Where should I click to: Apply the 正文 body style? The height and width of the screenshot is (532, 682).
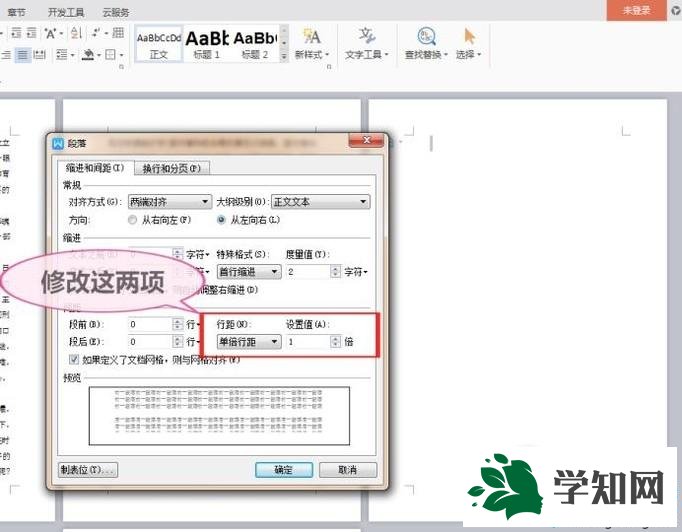pyautogui.click(x=159, y=44)
